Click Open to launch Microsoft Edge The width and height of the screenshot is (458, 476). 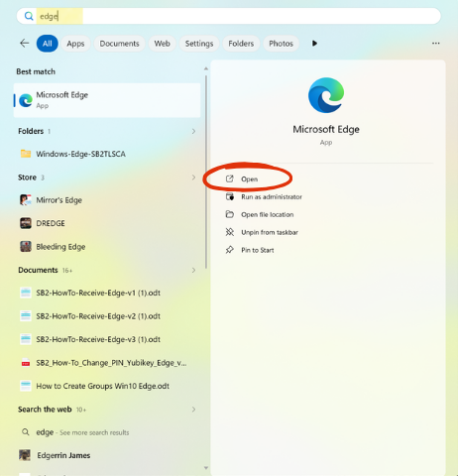[x=249, y=179]
